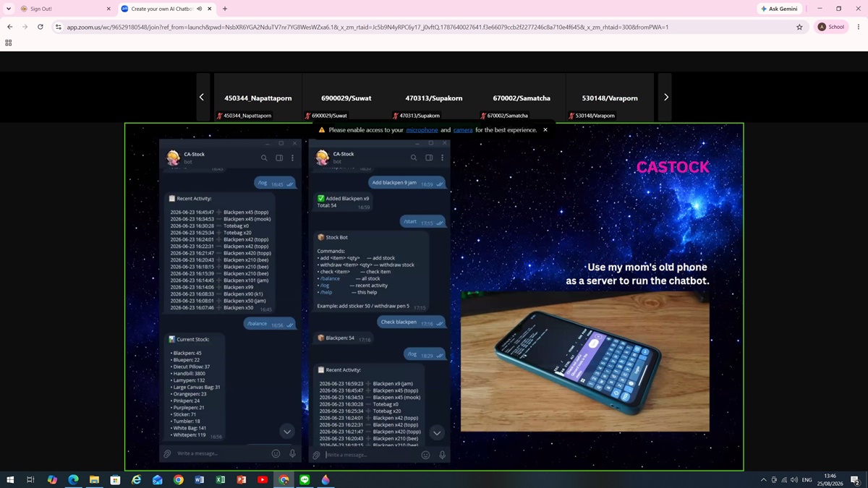The height and width of the screenshot is (488, 868).
Task: Click the CA-Stock bot avatar in left window
Action: tap(173, 158)
